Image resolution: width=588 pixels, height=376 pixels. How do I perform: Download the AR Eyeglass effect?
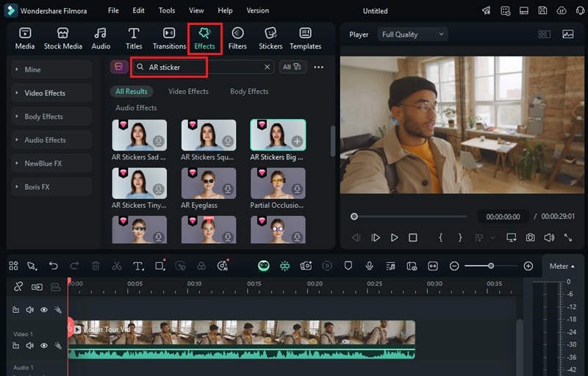(x=228, y=189)
